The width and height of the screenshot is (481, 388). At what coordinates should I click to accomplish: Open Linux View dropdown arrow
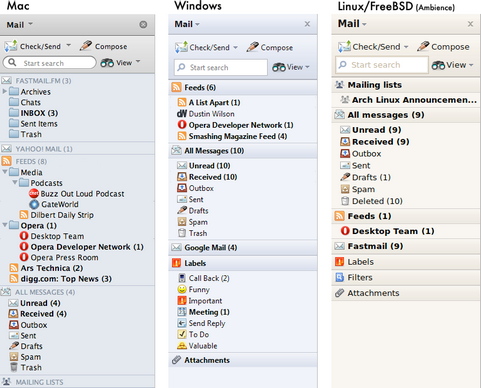tap(471, 65)
